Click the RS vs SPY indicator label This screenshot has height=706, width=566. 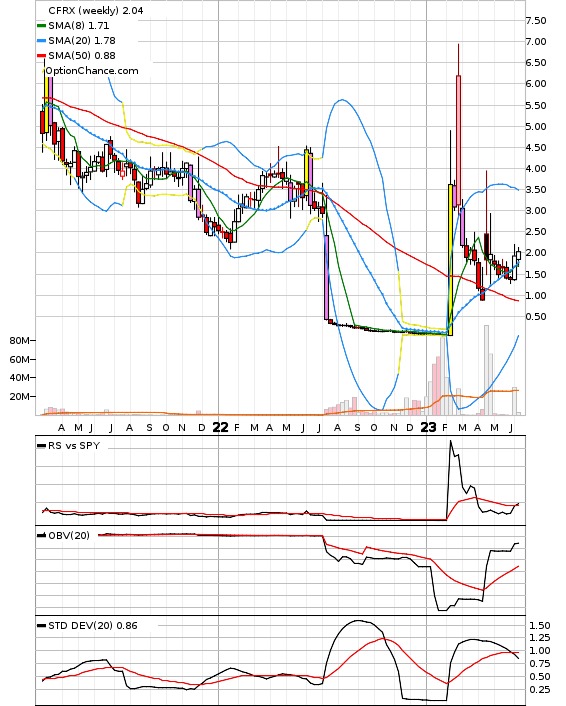74,446
